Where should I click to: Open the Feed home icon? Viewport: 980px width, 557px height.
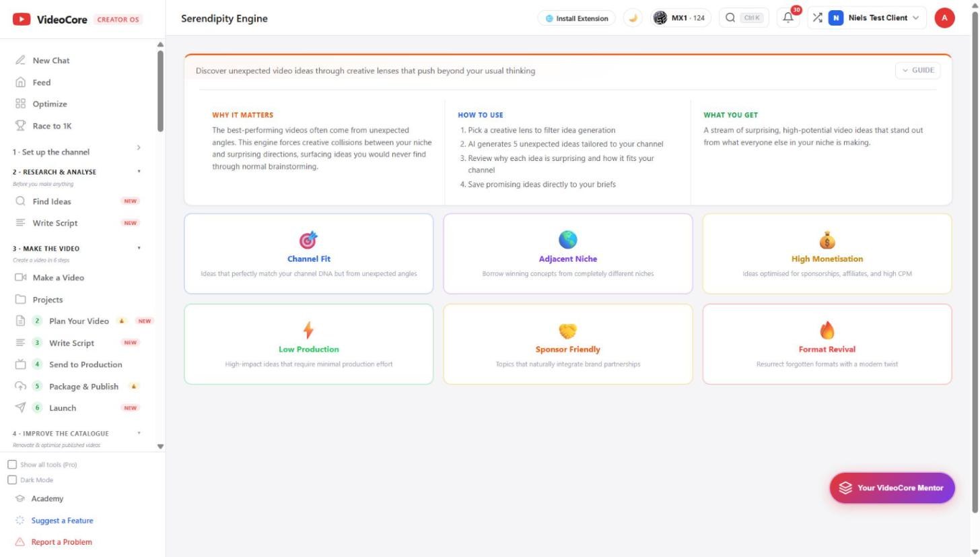[20, 82]
